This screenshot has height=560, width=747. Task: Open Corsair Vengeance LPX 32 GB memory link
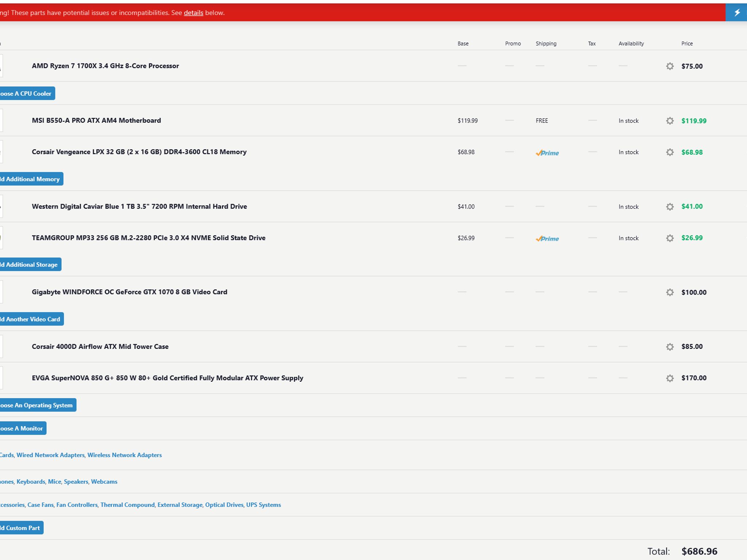(x=139, y=152)
